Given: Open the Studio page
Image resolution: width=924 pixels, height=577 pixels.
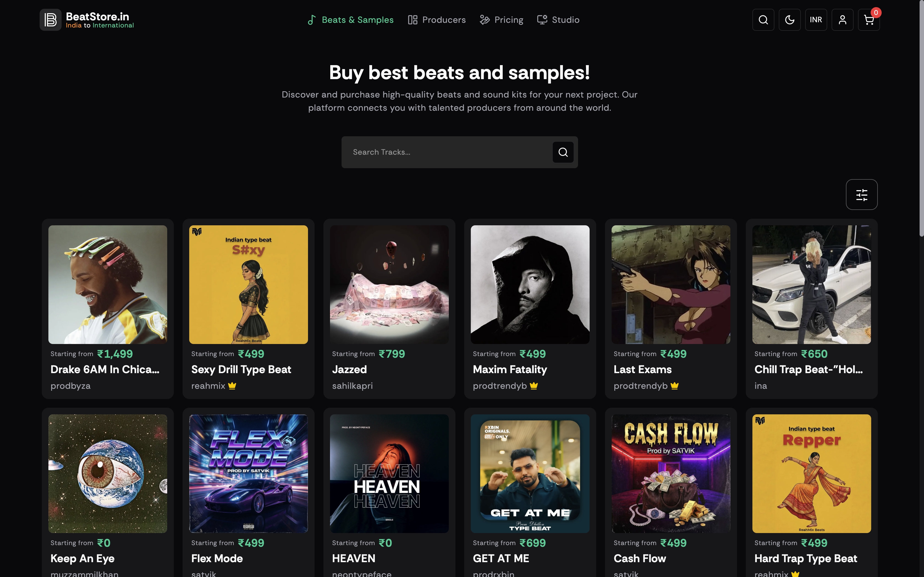Looking at the screenshot, I should click(x=558, y=20).
